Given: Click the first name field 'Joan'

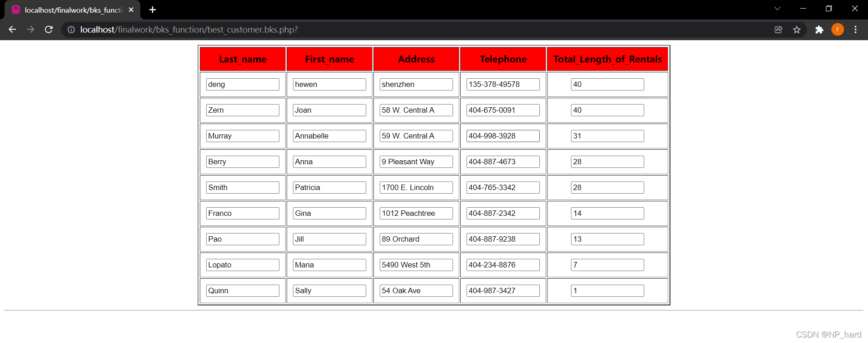Looking at the screenshot, I should (330, 110).
